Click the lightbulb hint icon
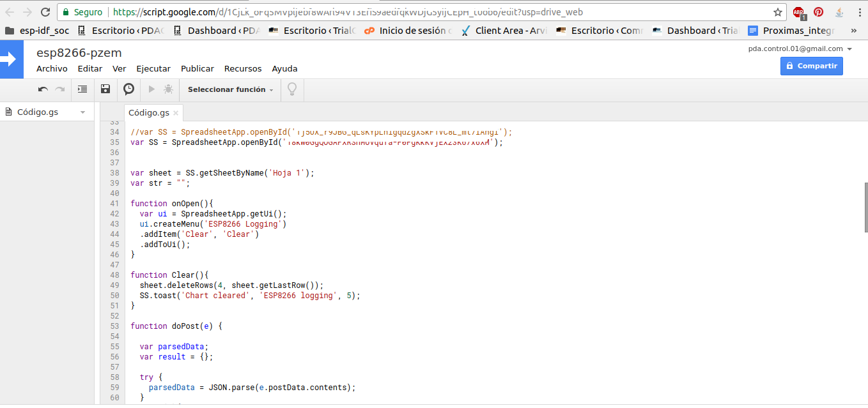The width and height of the screenshot is (868, 408). tap(292, 89)
